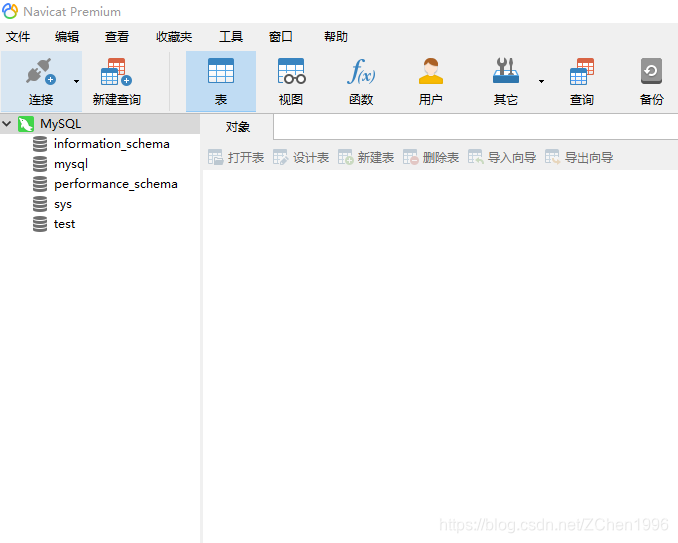The height and width of the screenshot is (543, 678).
Task: Click the Import Wizard icon
Action: [x=476, y=157]
